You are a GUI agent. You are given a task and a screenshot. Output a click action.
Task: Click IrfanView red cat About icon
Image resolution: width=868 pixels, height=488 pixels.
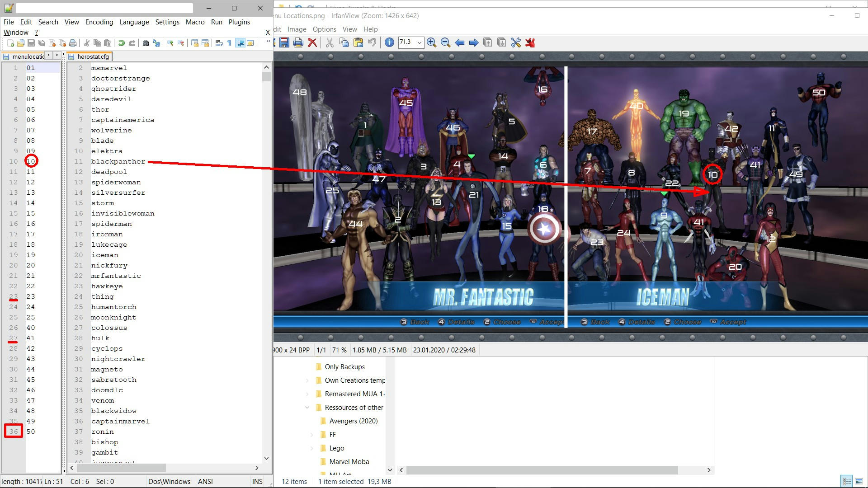[530, 42]
